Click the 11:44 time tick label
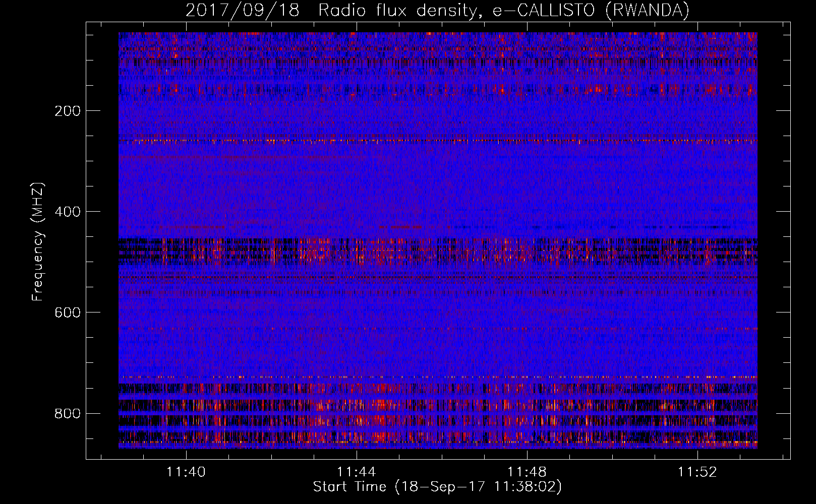Image resolution: width=816 pixels, height=504 pixels. 357,472
